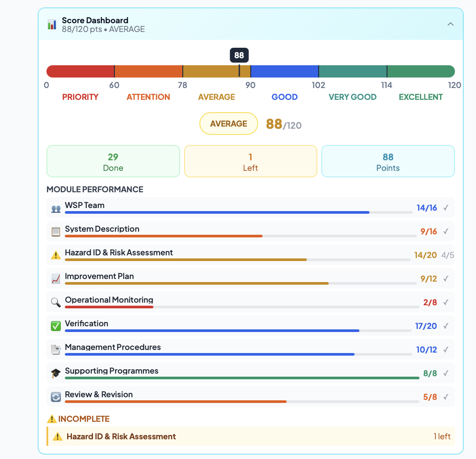The width and height of the screenshot is (476, 459).
Task: Click the Improvement Plan 9/12 score
Action: coord(429,279)
